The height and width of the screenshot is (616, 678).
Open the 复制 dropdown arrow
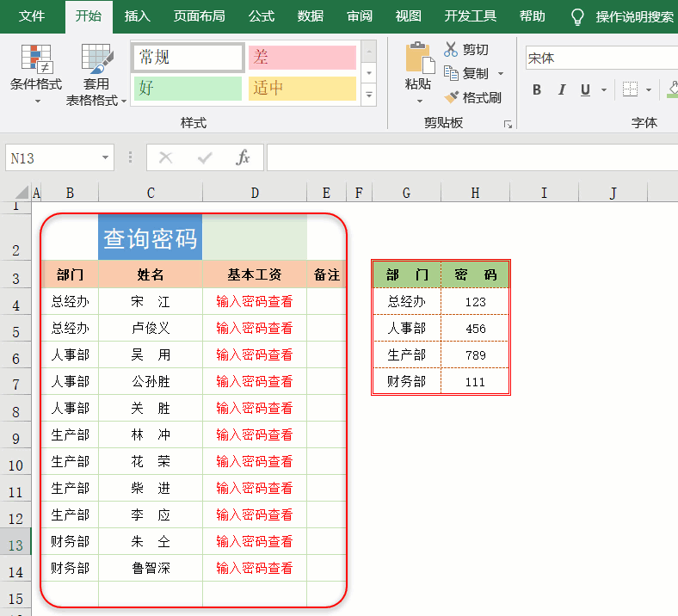[x=501, y=73]
